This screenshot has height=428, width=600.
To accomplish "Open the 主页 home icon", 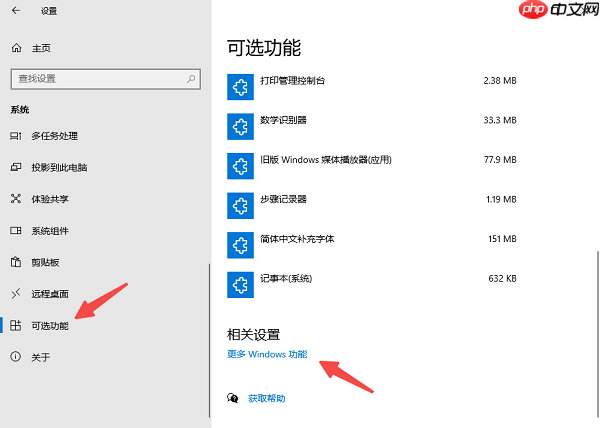I will tap(16, 48).
